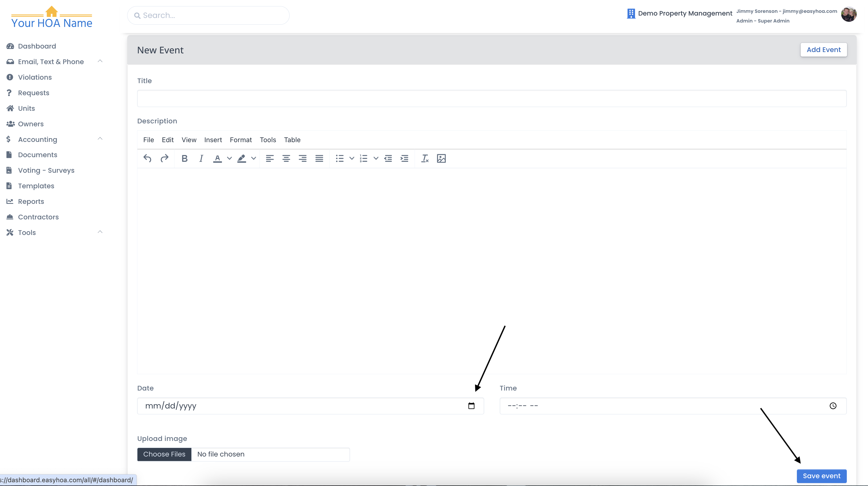Open the View menu in editor
Image resolution: width=868 pixels, height=486 pixels.
pos(189,140)
